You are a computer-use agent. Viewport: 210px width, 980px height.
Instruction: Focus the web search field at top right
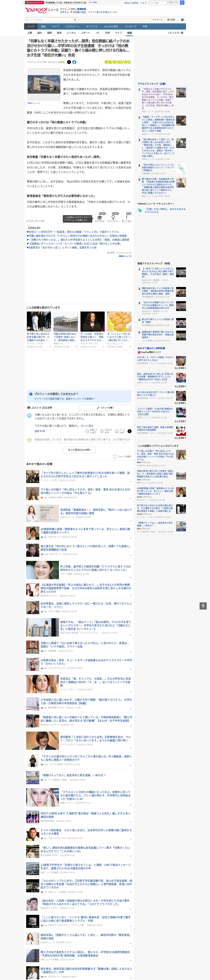click(x=157, y=3)
